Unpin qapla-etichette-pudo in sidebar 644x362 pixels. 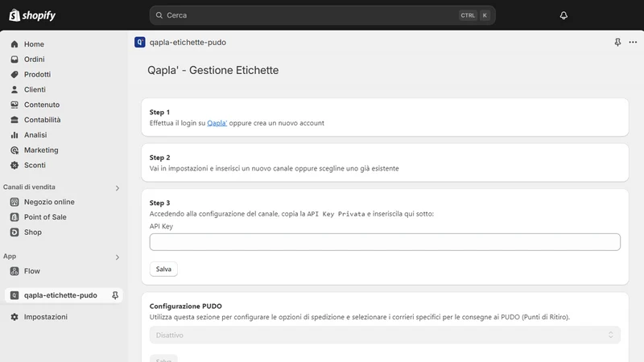pos(115,295)
